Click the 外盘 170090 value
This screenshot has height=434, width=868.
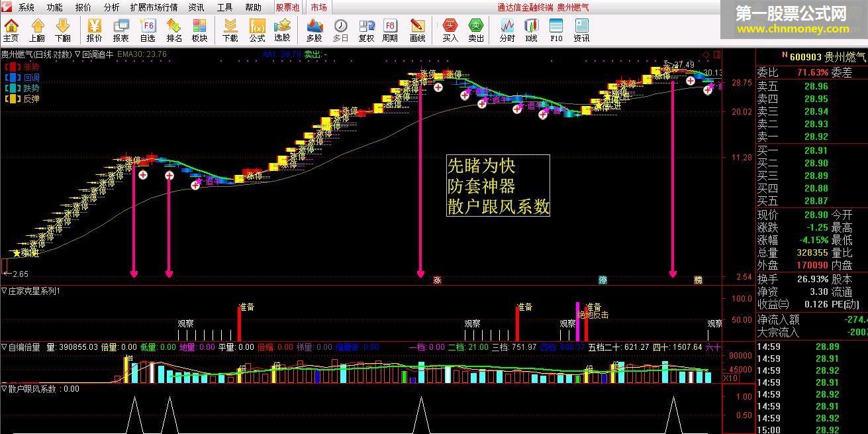[812, 266]
